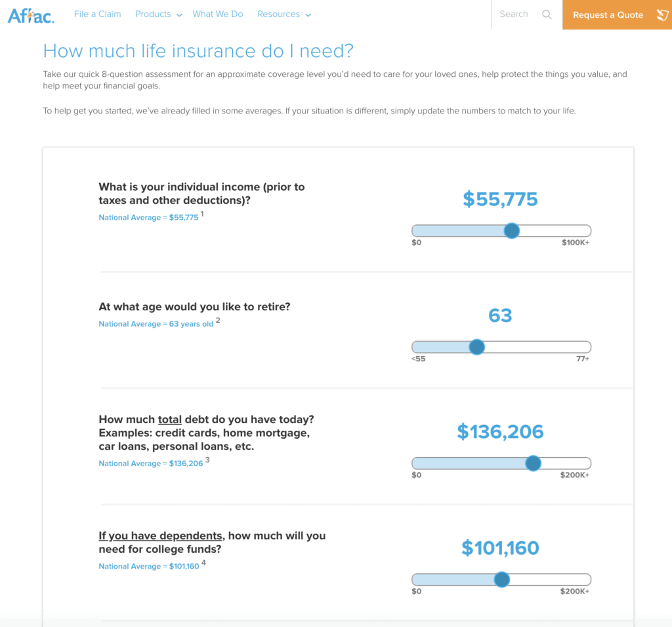Viewport: 672px width, 627px height.
Task: Click National Average = $136,206 link
Action: click(150, 463)
